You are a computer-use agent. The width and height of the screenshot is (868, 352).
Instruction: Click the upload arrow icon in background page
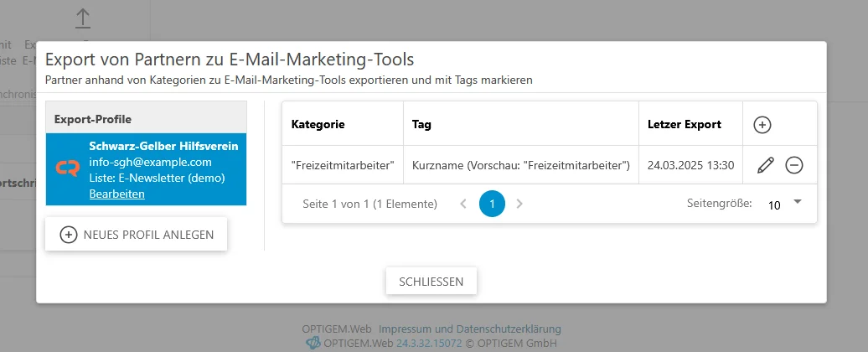tap(82, 18)
